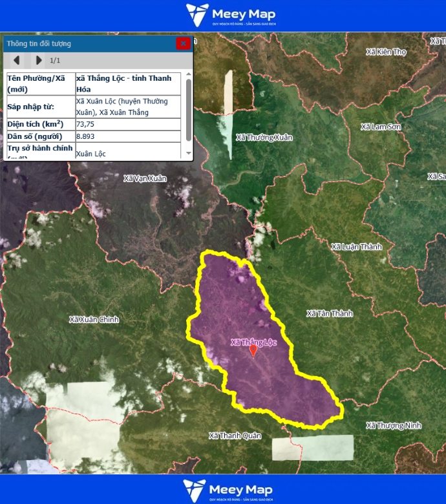Click the red location pin in Thắng Lộc
Image resolution: width=446 pixels, height=504 pixels.
coord(253,350)
